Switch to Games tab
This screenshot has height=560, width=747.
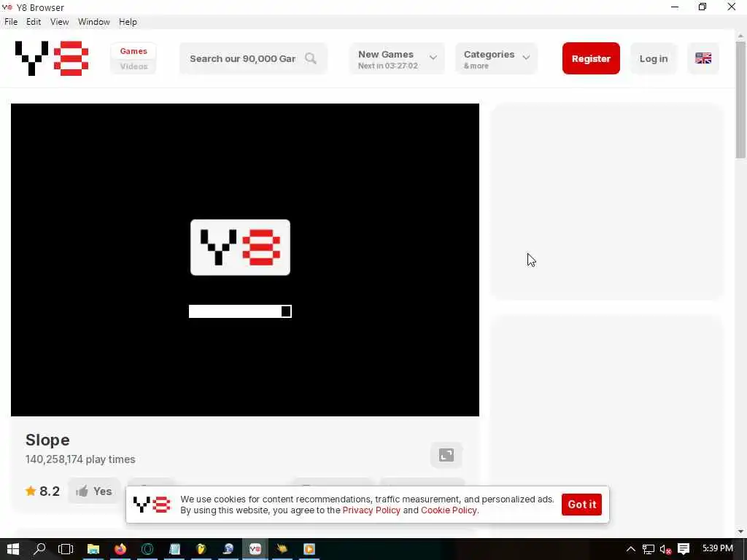coord(133,51)
